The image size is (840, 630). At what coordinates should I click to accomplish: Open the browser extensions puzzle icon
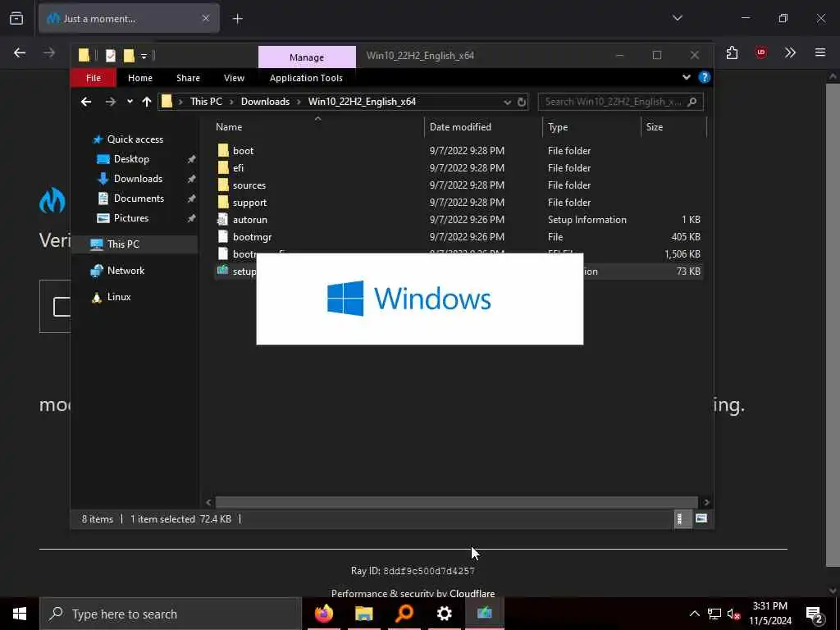pos(732,52)
